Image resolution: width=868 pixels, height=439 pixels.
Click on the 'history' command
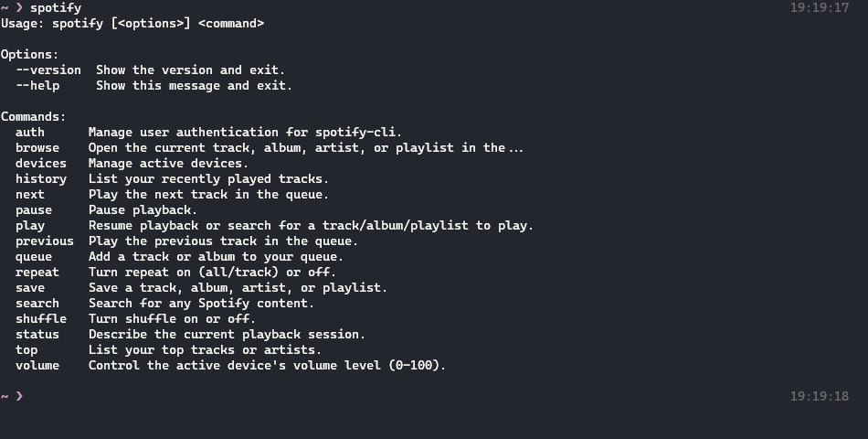pyautogui.click(x=41, y=179)
